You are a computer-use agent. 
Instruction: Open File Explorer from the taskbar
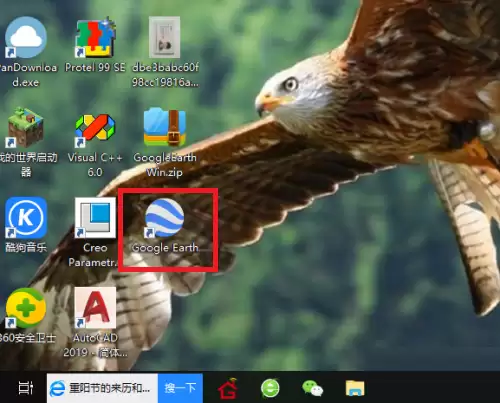coord(355,388)
